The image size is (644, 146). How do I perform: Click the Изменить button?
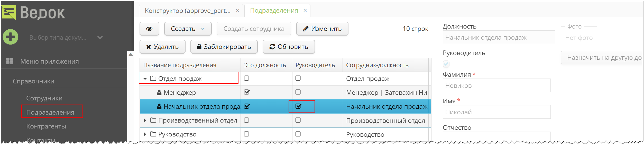[322, 29]
